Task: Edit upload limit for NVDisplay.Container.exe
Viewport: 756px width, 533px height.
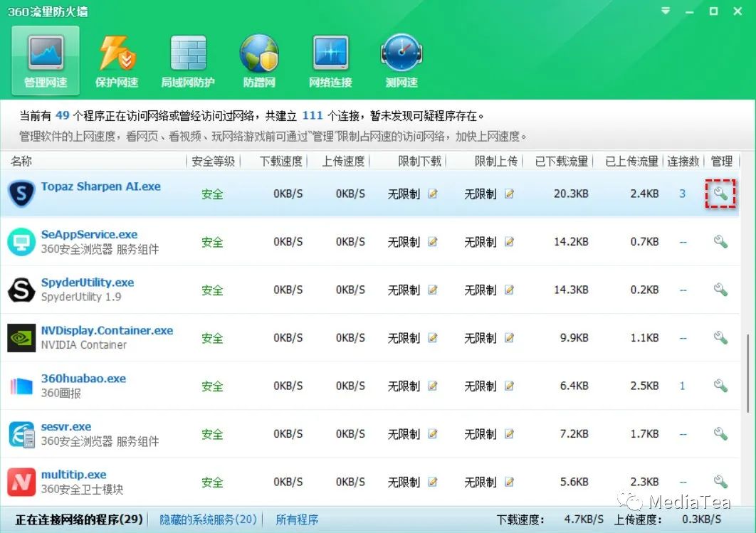Action: click(x=509, y=337)
